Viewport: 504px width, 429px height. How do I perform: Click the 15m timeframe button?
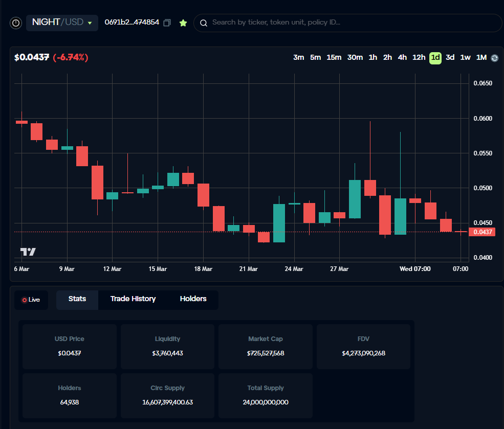[x=334, y=57]
